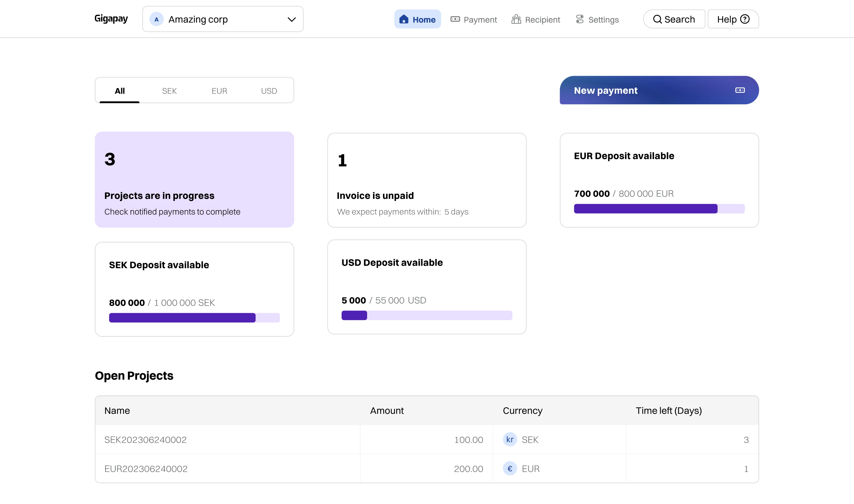Click the euro currency badge in EUR row
Viewport: 854px width, 504px height.
click(x=510, y=468)
